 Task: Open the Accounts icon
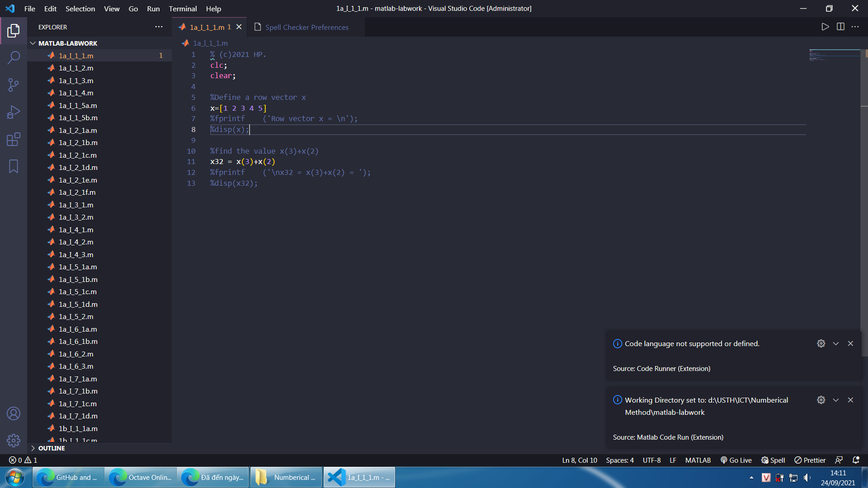(x=14, y=413)
